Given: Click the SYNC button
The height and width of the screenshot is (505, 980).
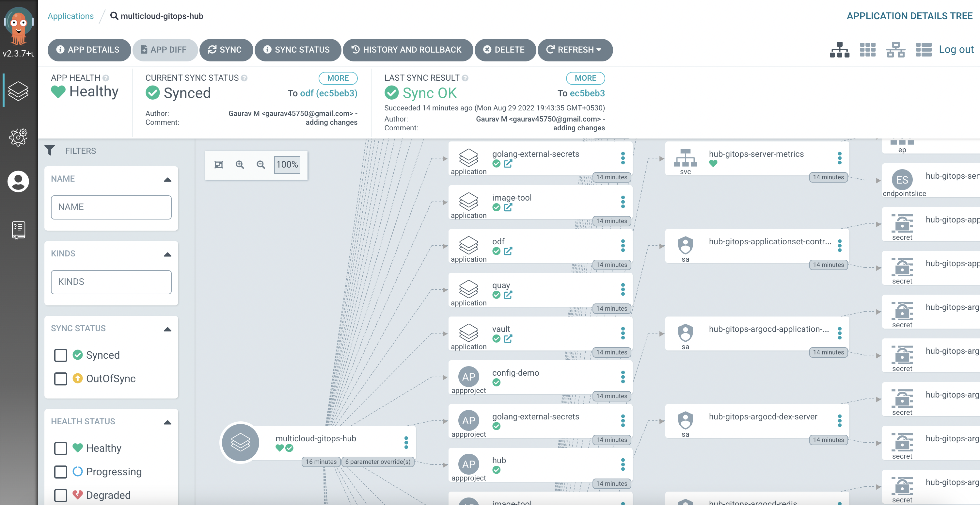Looking at the screenshot, I should tap(226, 50).
